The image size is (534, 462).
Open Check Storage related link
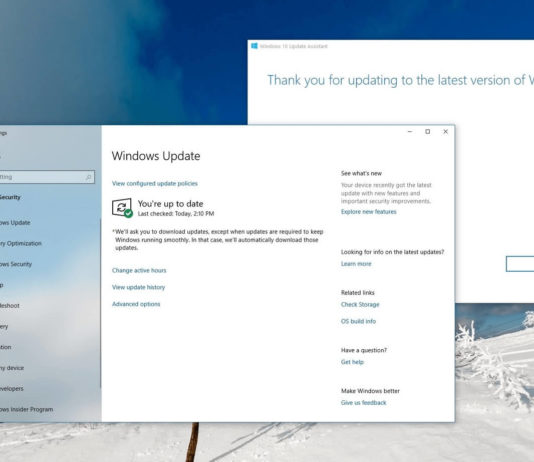[360, 304]
